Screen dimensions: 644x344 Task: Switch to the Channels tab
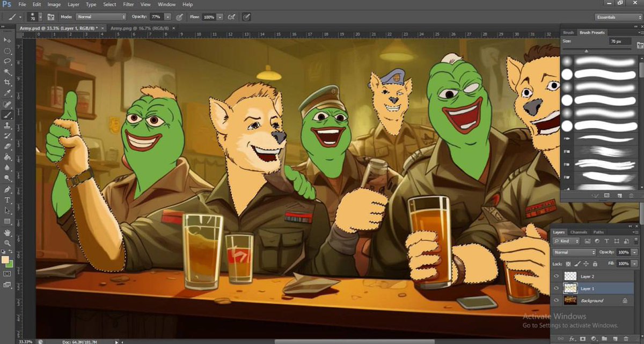point(579,232)
